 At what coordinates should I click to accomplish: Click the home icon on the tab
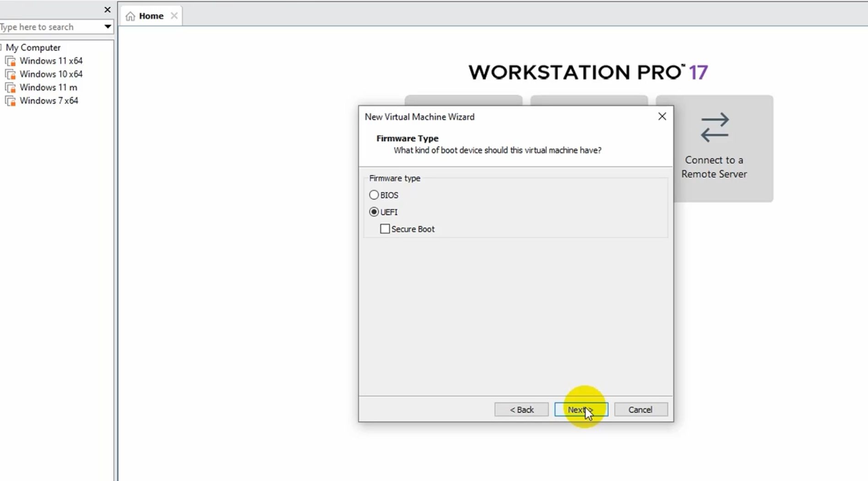coord(130,16)
